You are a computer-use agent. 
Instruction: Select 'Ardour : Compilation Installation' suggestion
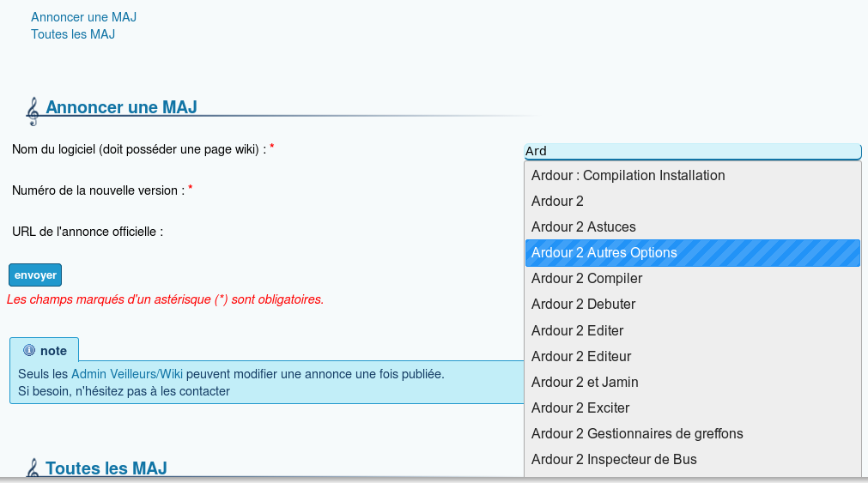click(x=693, y=175)
